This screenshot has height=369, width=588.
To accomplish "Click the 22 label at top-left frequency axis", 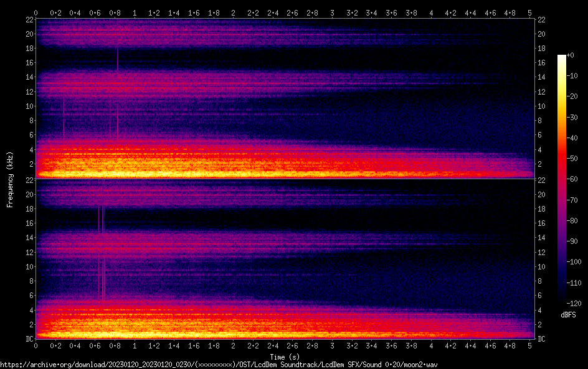I will [x=29, y=20].
